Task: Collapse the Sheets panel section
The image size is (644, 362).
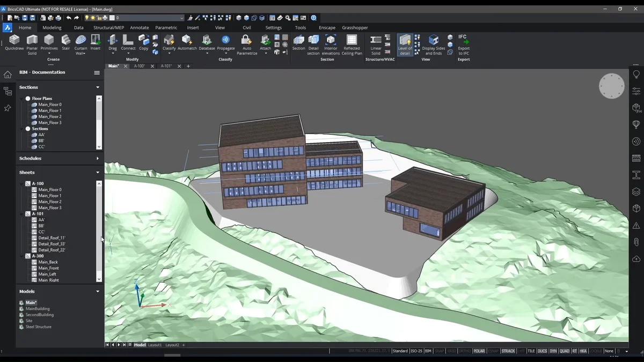Action: coord(98,173)
